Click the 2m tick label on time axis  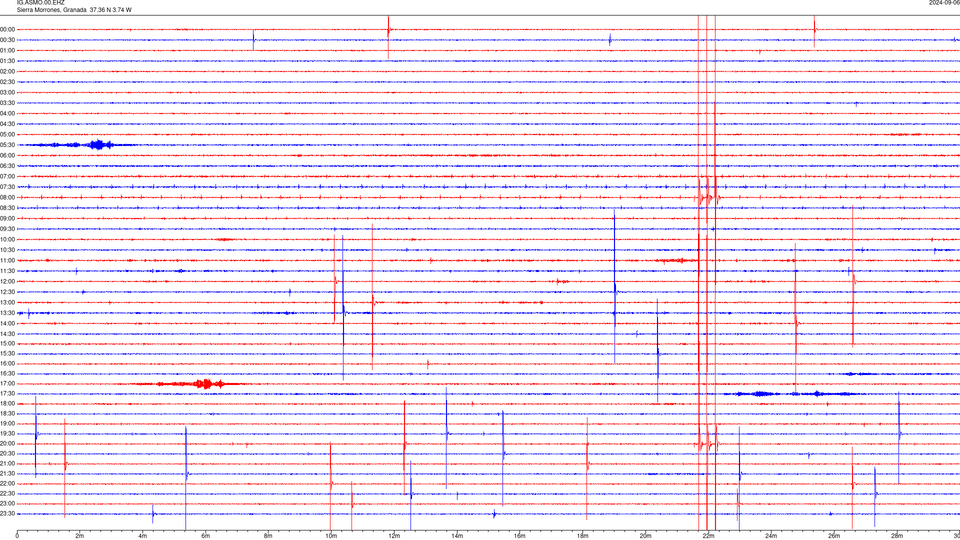pos(80,536)
